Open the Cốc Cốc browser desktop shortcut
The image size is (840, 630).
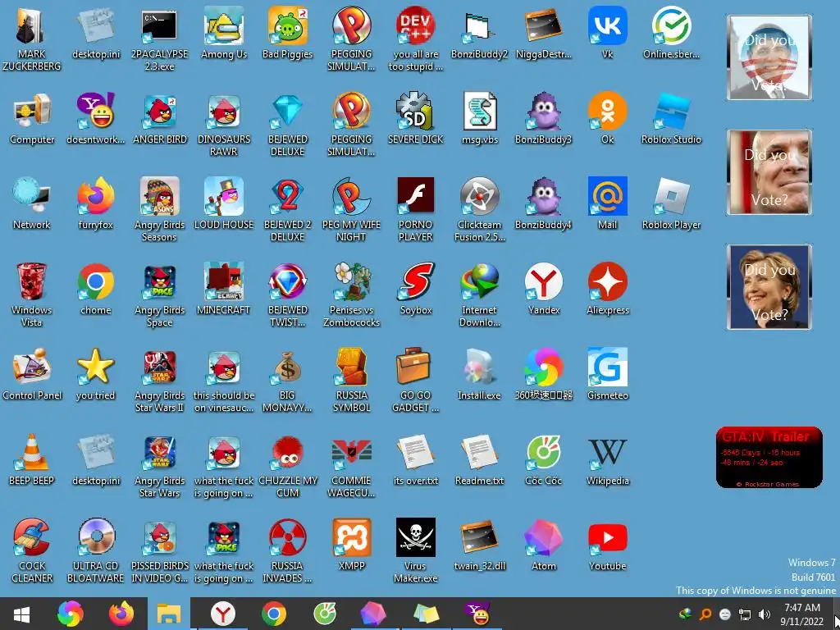543,459
